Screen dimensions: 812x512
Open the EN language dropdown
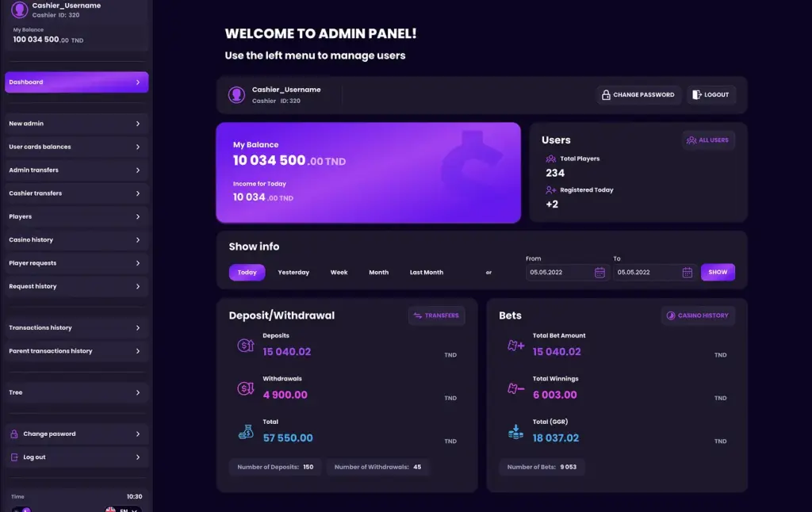tap(123, 510)
